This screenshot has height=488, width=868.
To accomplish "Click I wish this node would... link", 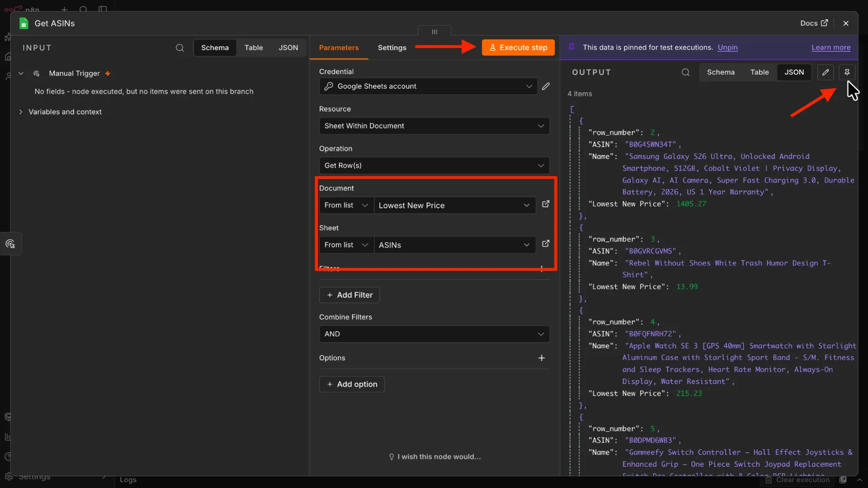I will point(434,457).
